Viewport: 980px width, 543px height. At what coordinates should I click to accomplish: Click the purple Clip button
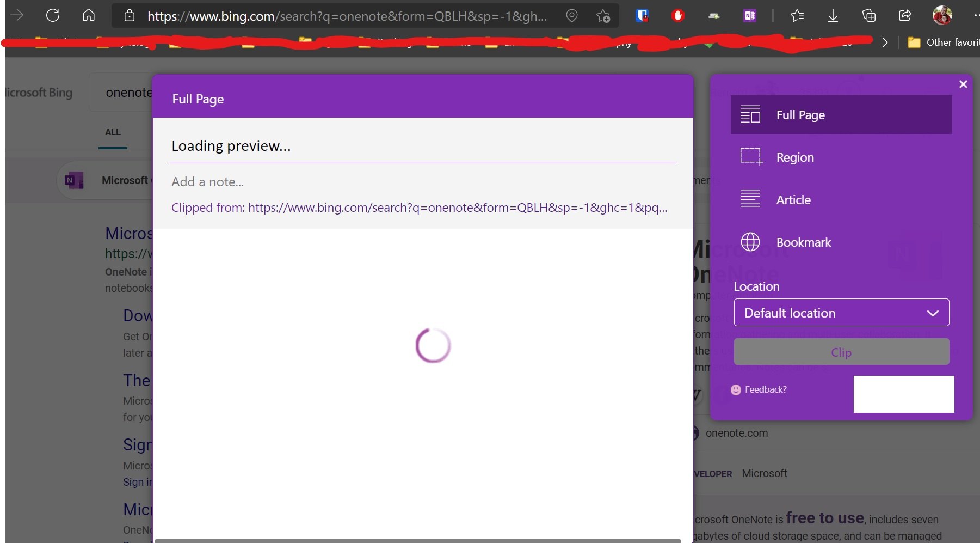point(841,352)
